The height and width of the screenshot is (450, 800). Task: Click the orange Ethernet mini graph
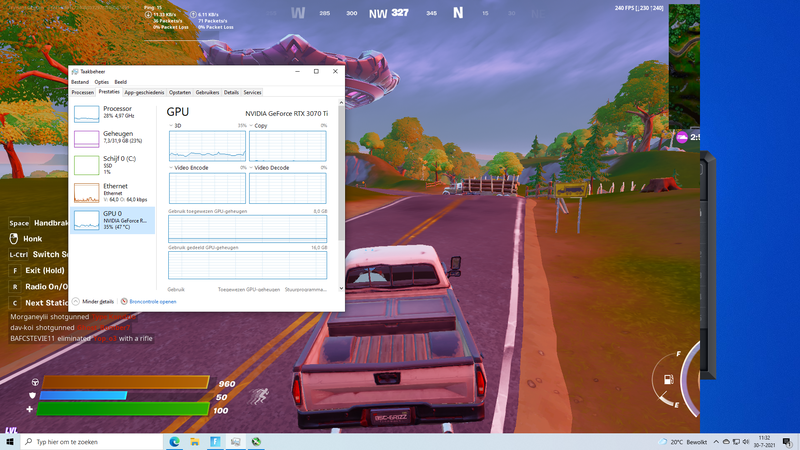point(86,193)
